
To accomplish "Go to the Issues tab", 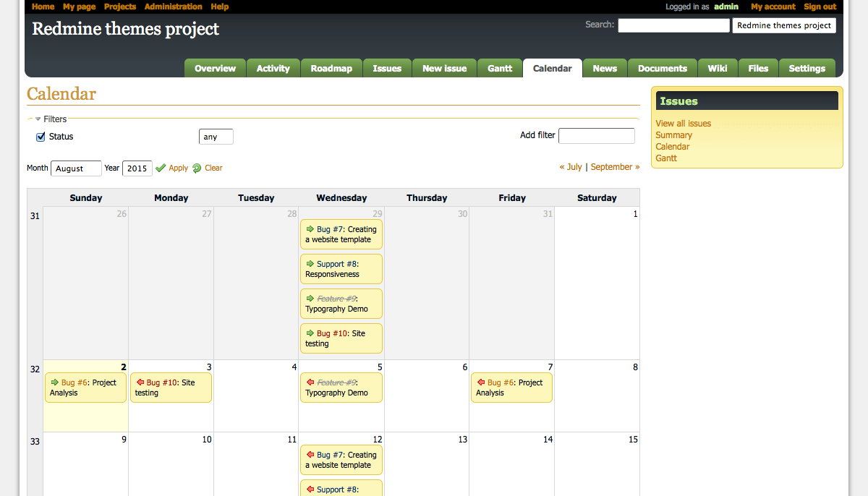I will click(387, 69).
